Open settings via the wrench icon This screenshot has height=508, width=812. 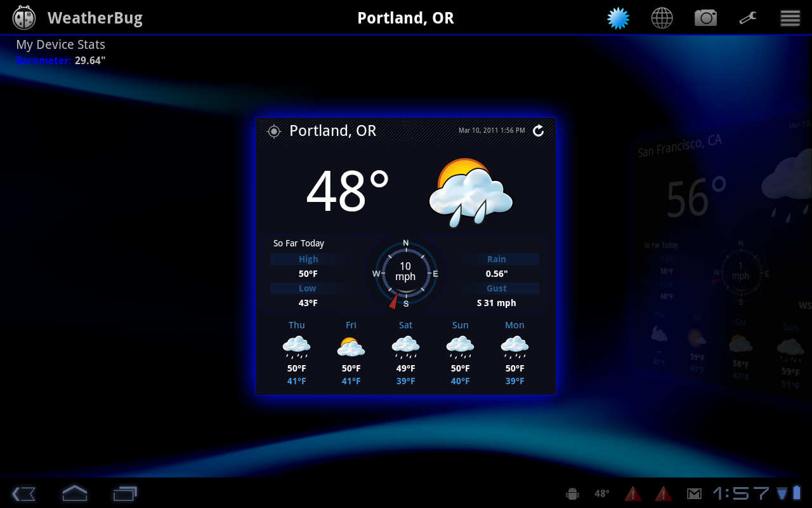click(x=748, y=18)
